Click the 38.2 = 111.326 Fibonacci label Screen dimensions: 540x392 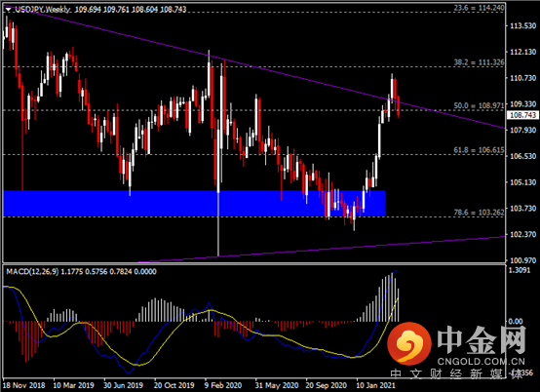pyautogui.click(x=479, y=62)
